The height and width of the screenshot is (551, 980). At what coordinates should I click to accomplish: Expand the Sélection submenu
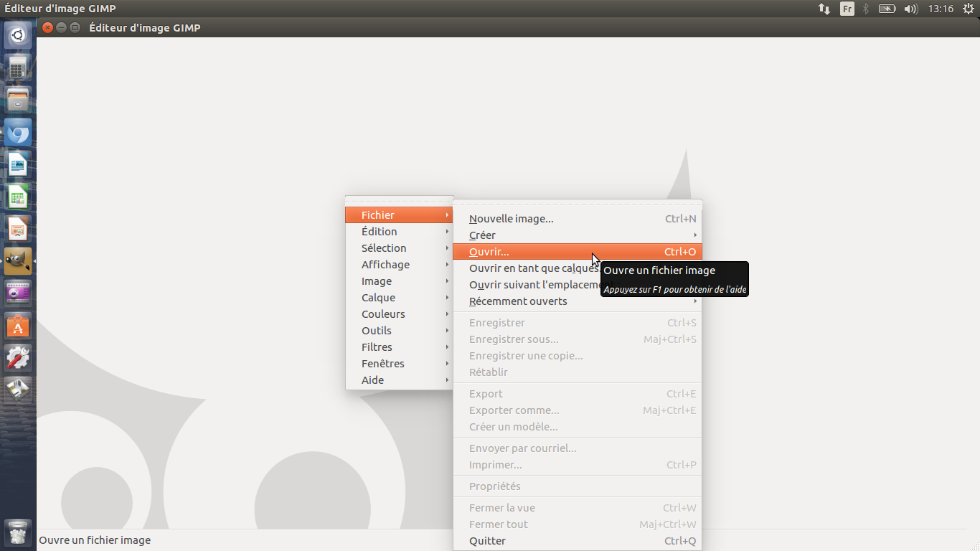click(399, 248)
